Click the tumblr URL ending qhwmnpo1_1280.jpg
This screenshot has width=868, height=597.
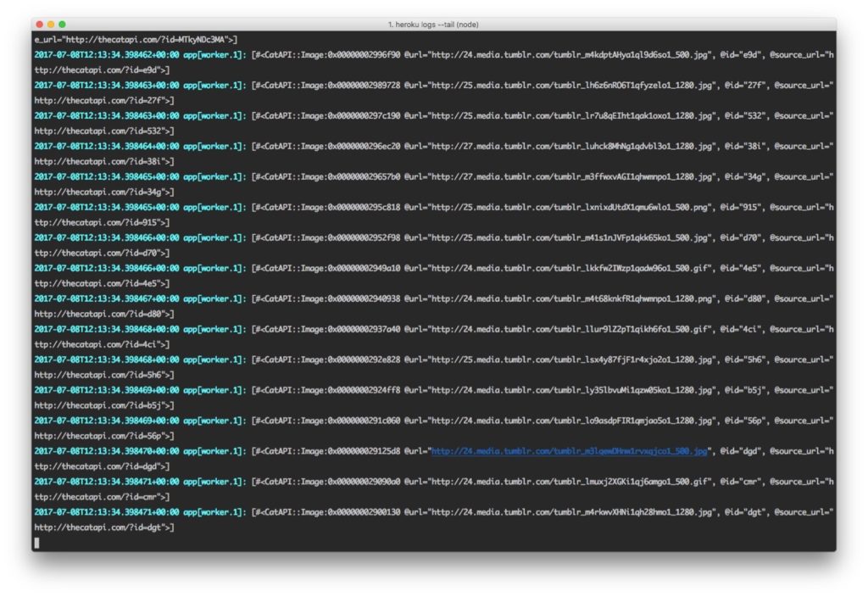[x=571, y=176]
